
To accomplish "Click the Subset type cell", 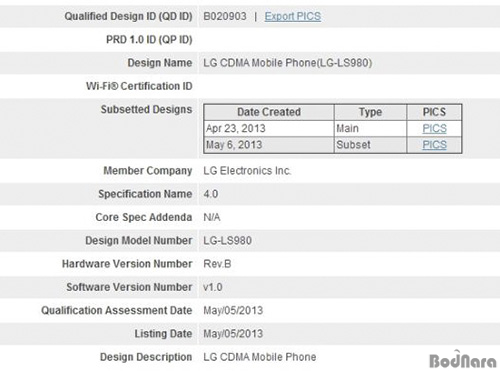I will (x=370, y=145).
